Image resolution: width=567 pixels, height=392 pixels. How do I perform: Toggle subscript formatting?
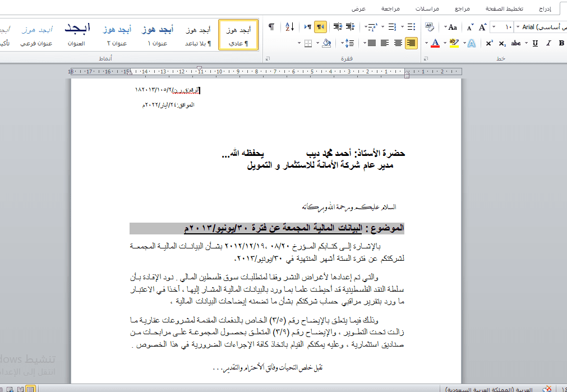click(x=502, y=43)
